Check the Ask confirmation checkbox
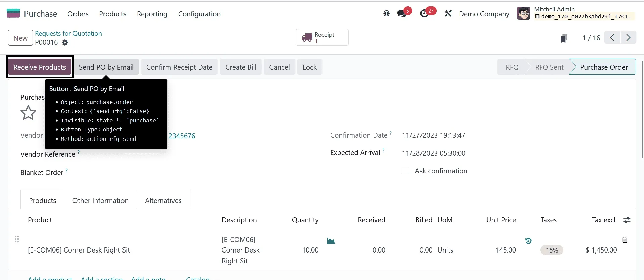The height and width of the screenshot is (280, 644). (406, 171)
